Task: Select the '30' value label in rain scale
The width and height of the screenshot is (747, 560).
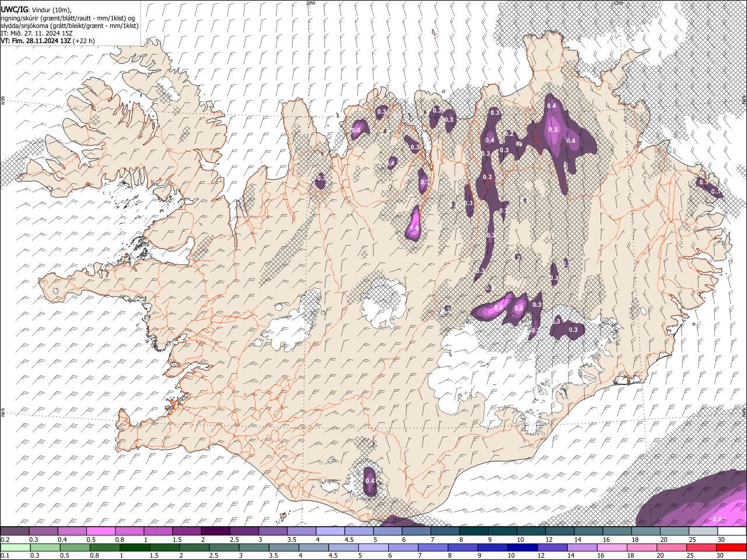Action: pyautogui.click(x=721, y=555)
